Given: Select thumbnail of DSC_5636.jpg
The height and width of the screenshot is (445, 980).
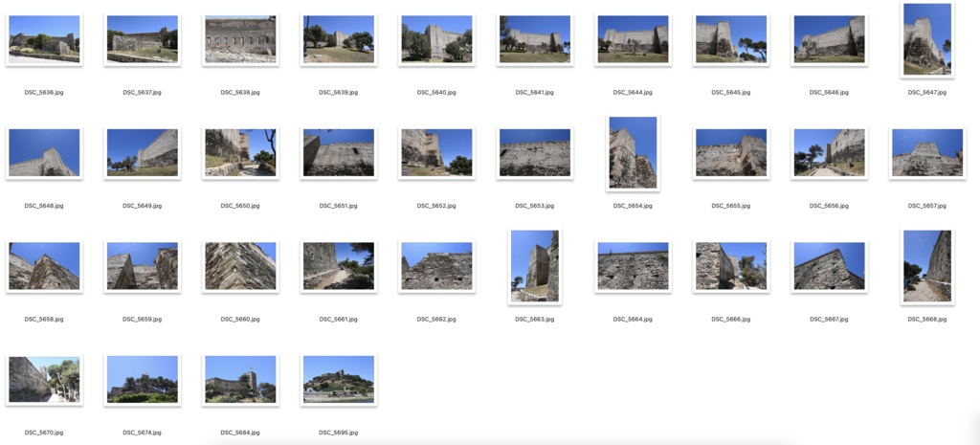Looking at the screenshot, I should (44, 39).
